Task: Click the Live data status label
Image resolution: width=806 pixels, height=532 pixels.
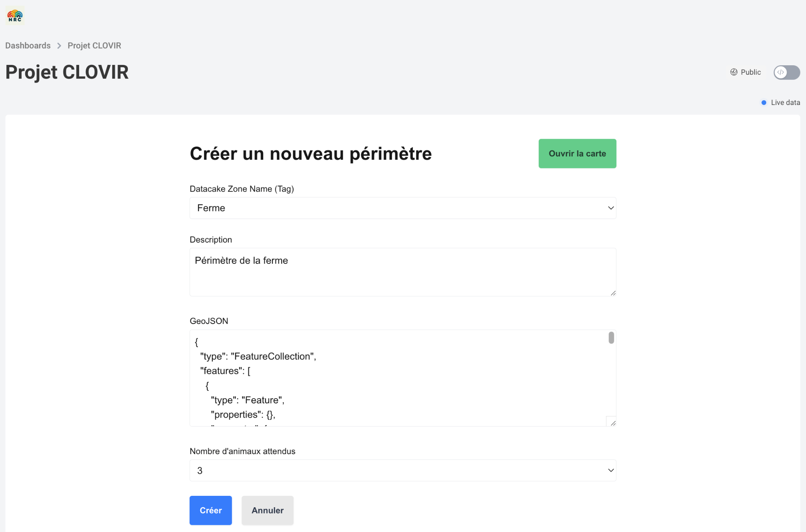Action: pyautogui.click(x=785, y=103)
